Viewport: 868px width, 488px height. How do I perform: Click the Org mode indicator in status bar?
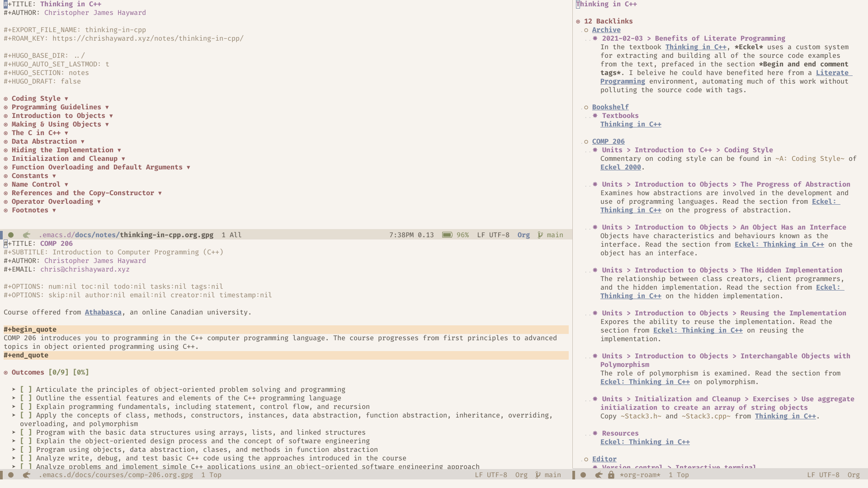pos(523,235)
